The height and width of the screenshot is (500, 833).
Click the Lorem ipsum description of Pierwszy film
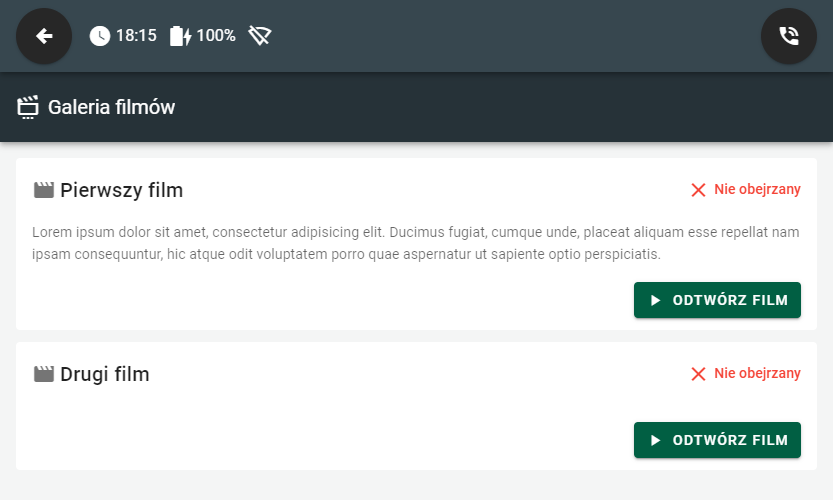pyautogui.click(x=416, y=243)
